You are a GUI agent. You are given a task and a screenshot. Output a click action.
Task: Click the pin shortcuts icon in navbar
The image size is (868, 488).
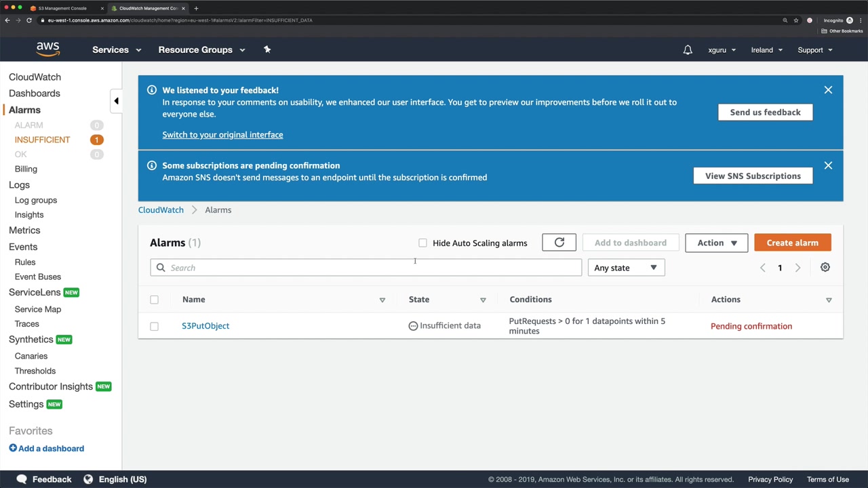click(267, 49)
